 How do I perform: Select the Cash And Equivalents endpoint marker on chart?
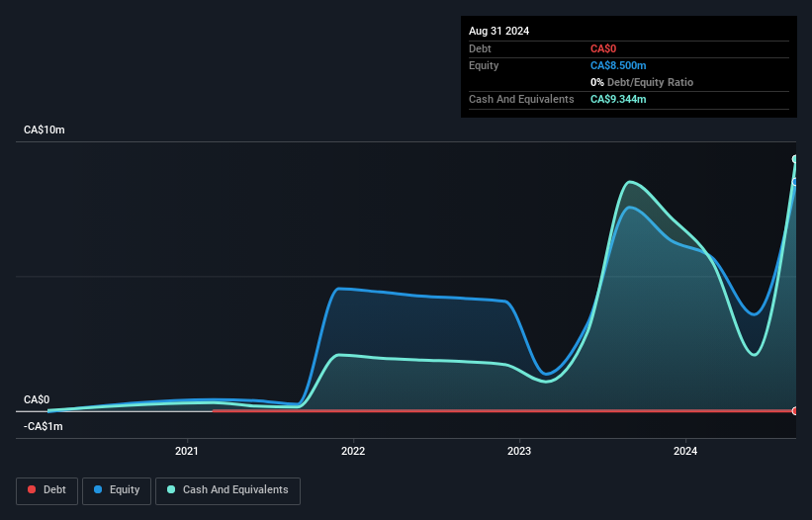tap(795, 159)
